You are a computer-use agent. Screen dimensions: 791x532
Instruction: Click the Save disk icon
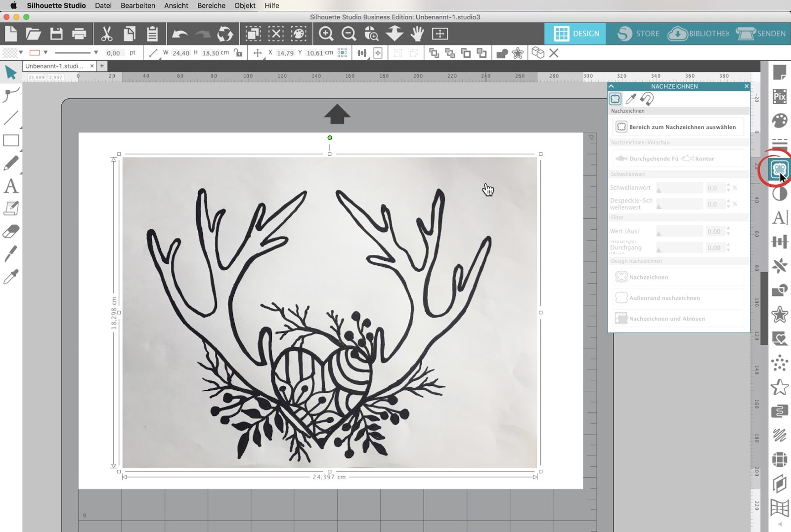point(56,34)
